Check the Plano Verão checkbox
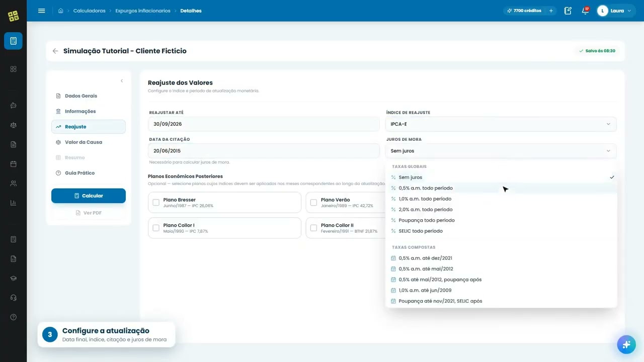Screen dimensions: 644x362 (313, 203)
